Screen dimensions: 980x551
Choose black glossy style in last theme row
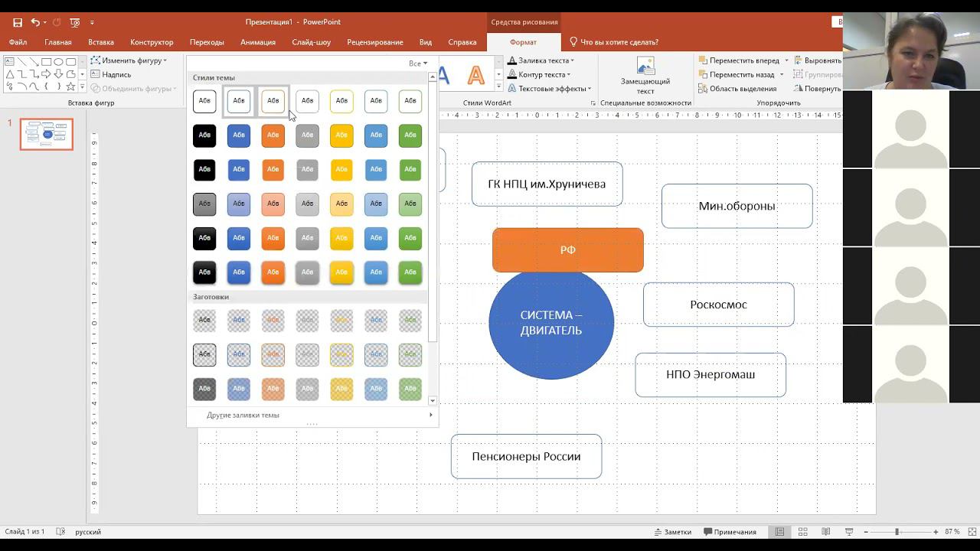204,272
